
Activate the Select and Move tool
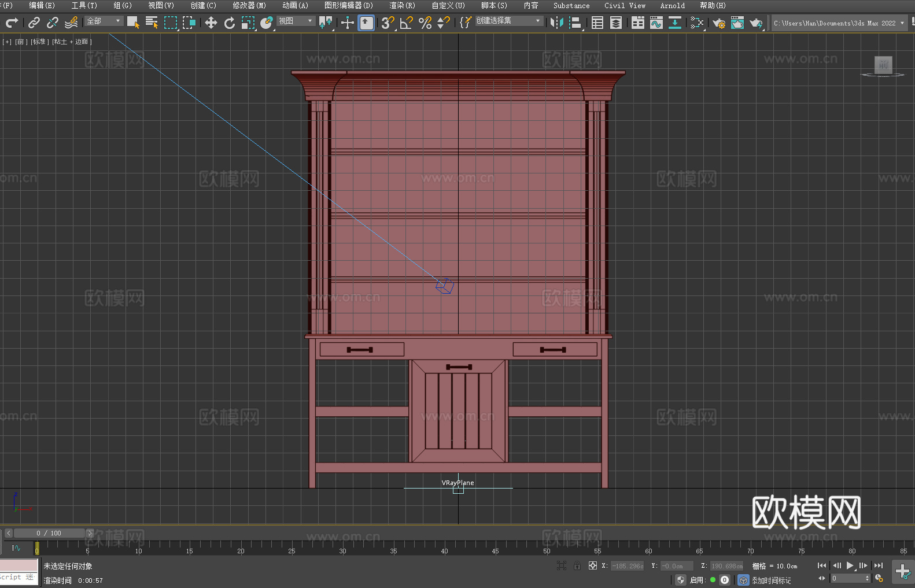211,23
